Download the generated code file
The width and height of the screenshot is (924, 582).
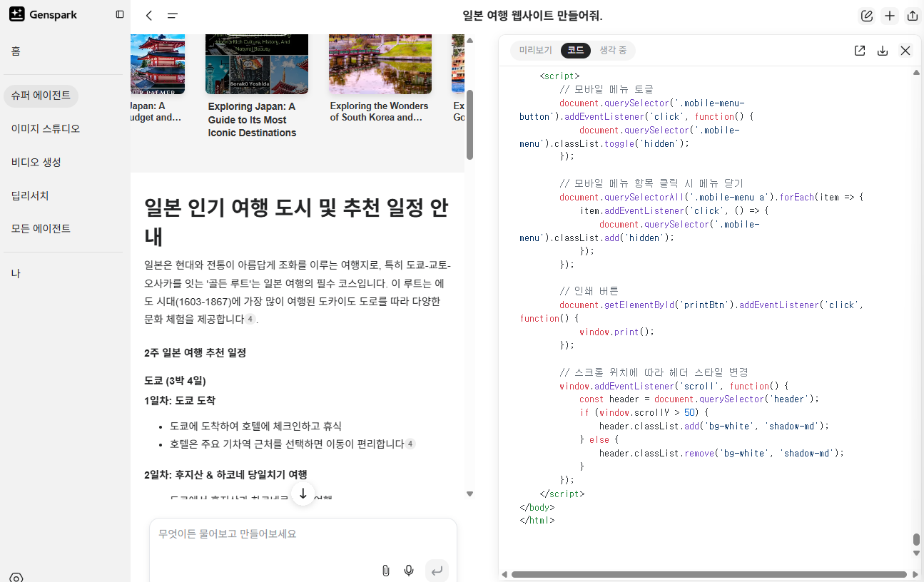[883, 51]
